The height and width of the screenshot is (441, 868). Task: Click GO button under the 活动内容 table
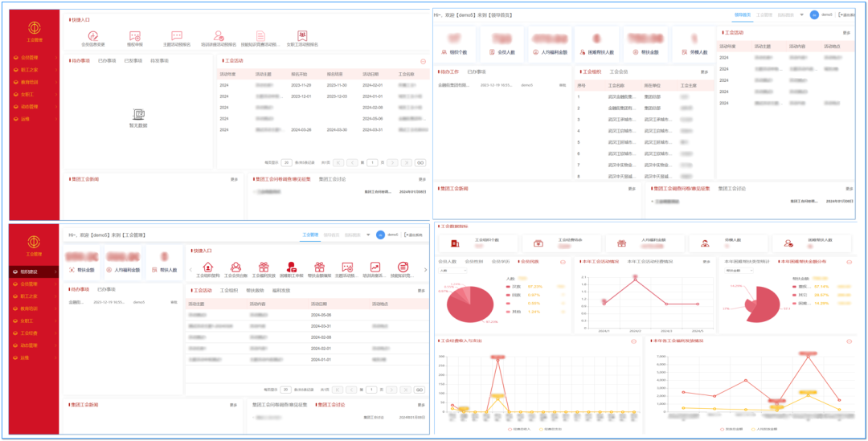click(x=420, y=390)
